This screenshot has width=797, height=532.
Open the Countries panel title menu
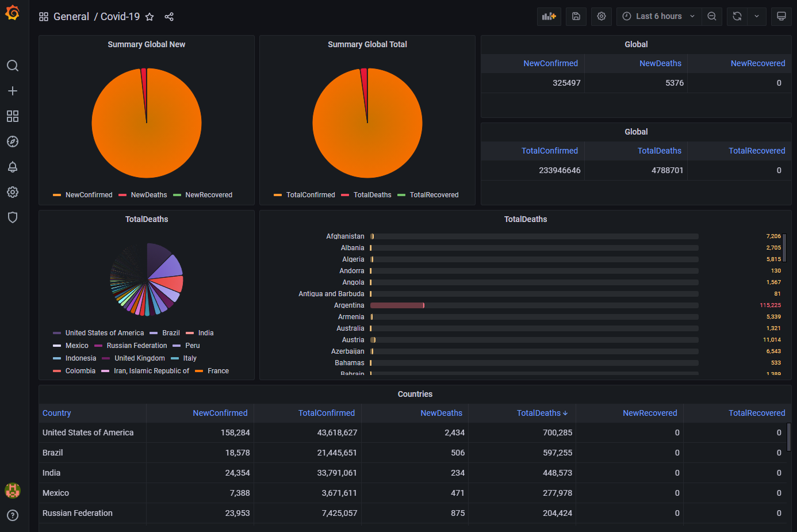[x=415, y=394]
